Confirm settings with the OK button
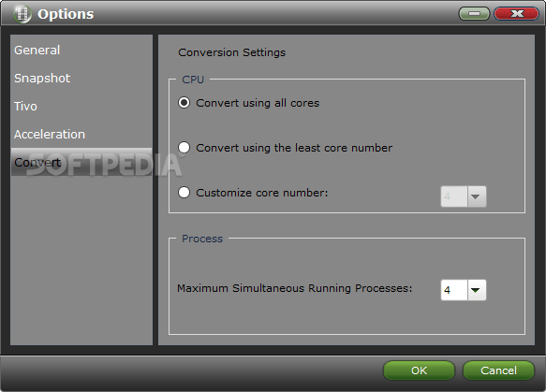Screen dimensions: 546x392 (x=419, y=370)
